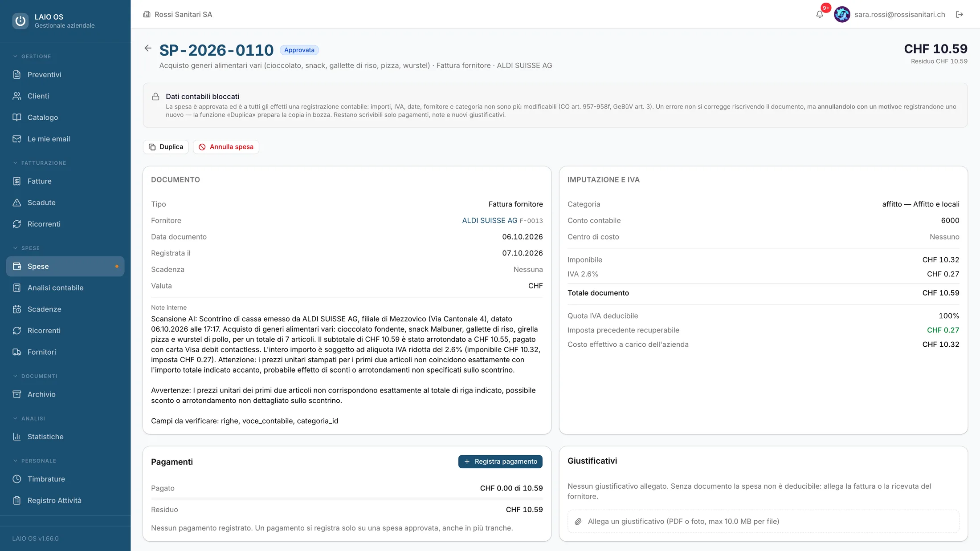Open Ricorrenti under Spese section
This screenshot has width=980, height=551.
tap(65, 330)
